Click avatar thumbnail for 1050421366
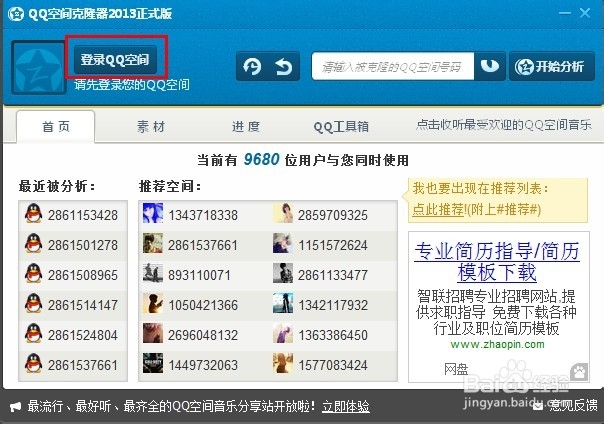This screenshot has height=424, width=604. [153, 303]
